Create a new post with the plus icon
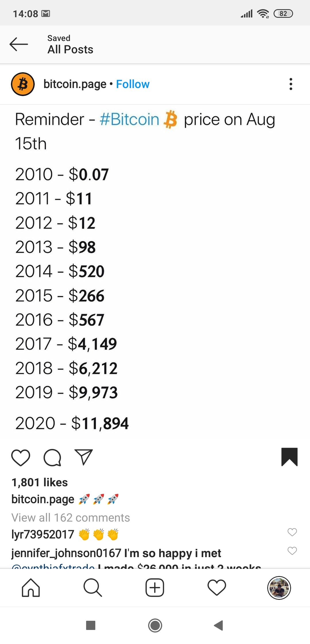Viewport: 310px width, 644px height. click(155, 588)
